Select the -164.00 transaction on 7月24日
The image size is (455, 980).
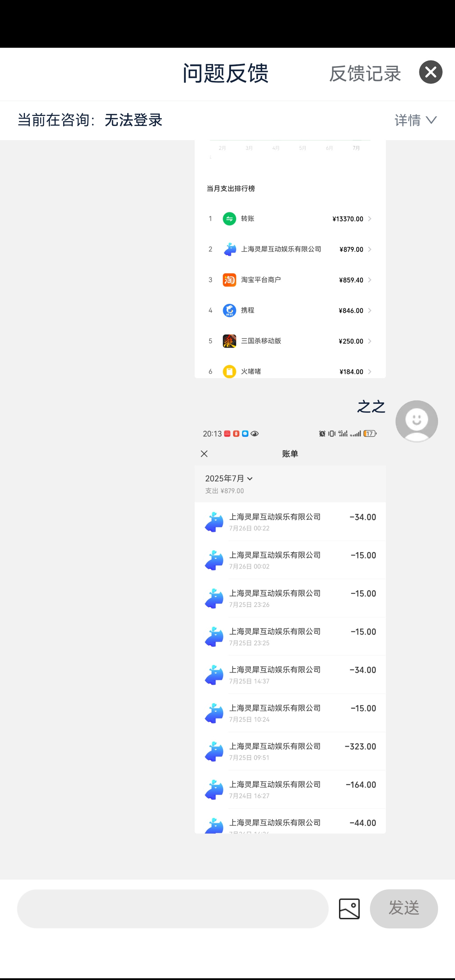[290, 789]
